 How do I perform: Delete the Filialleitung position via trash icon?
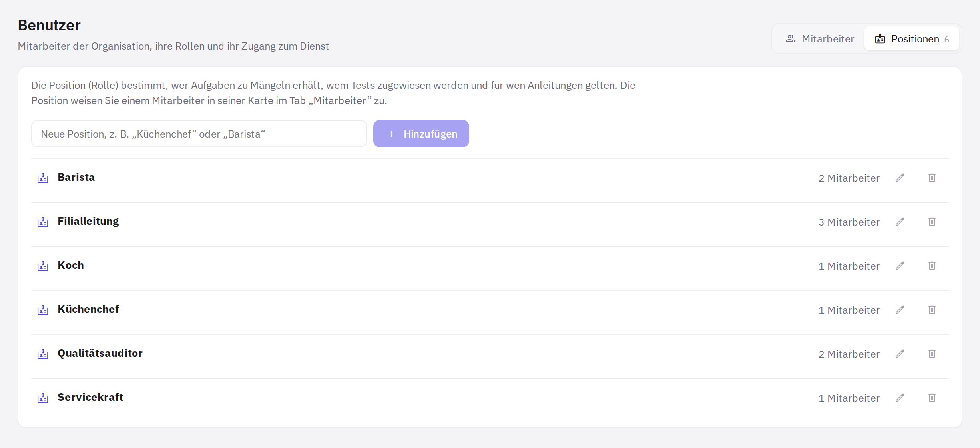[x=932, y=222]
